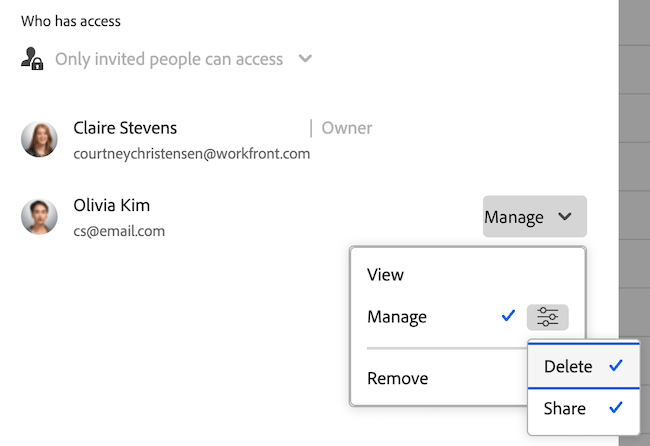Toggle the Delete permission checkmark
Screen dimensions: 650x446
tap(616, 366)
